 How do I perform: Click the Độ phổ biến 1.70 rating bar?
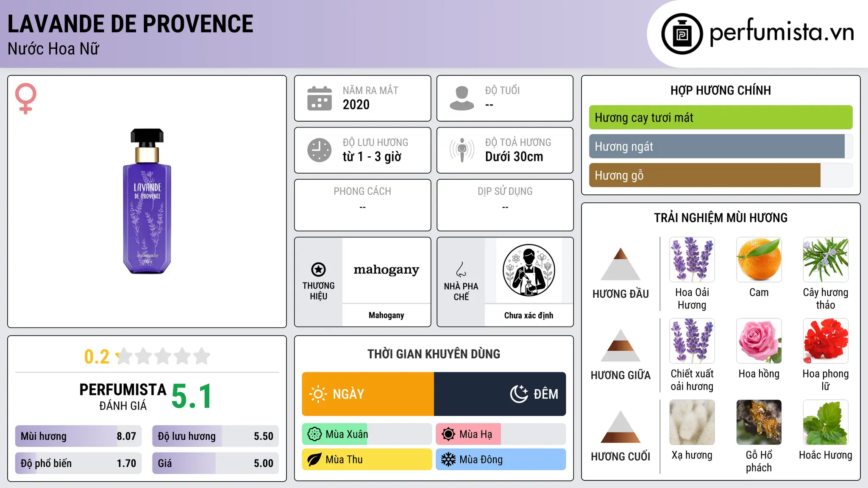tap(78, 463)
